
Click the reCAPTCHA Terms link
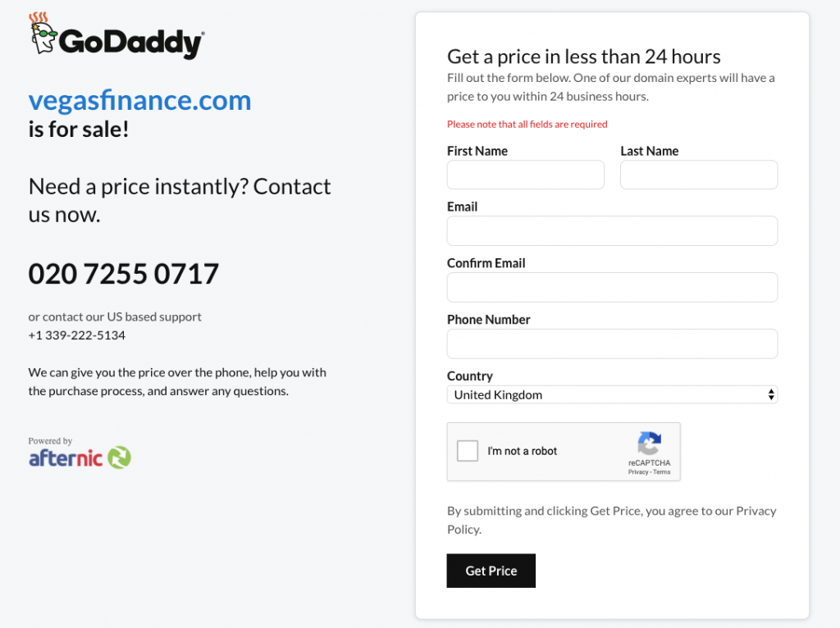point(662,472)
